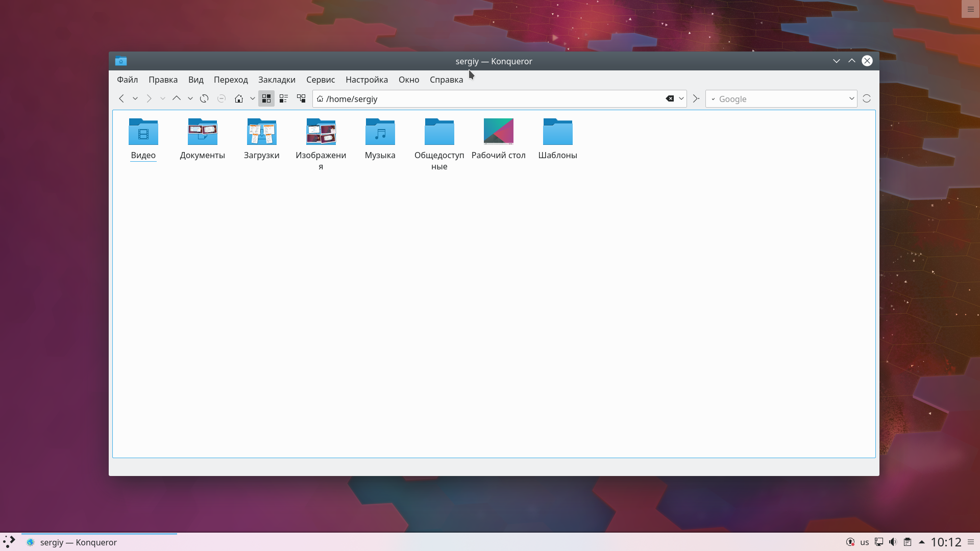Select the Изображения folder
This screenshot has height=551, width=980.
pos(321,144)
